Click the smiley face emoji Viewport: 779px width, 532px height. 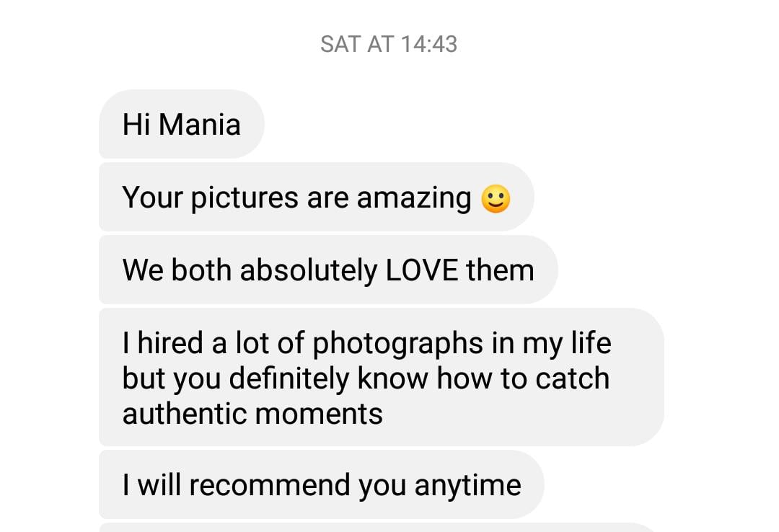pos(496,199)
